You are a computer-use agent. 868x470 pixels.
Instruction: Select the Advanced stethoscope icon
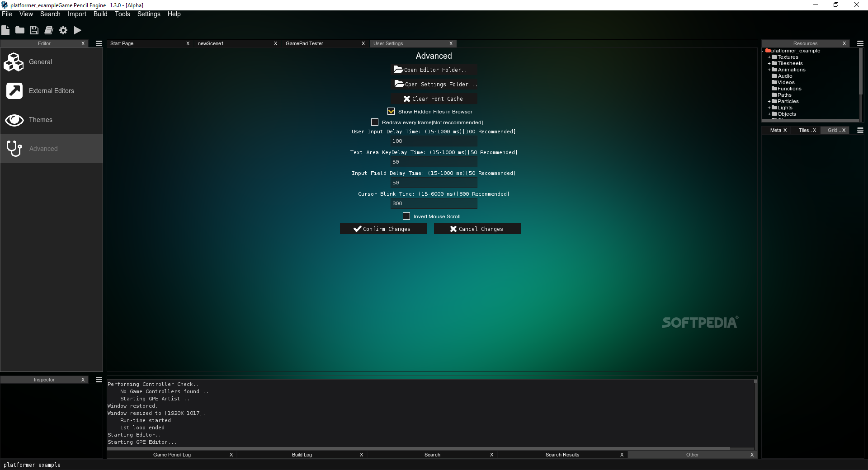[14, 149]
